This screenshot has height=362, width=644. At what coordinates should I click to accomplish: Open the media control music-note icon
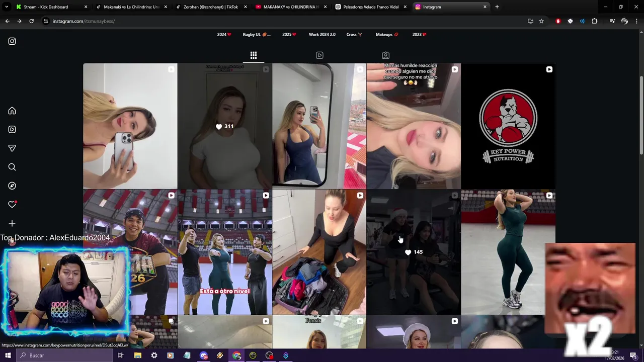coord(612,21)
